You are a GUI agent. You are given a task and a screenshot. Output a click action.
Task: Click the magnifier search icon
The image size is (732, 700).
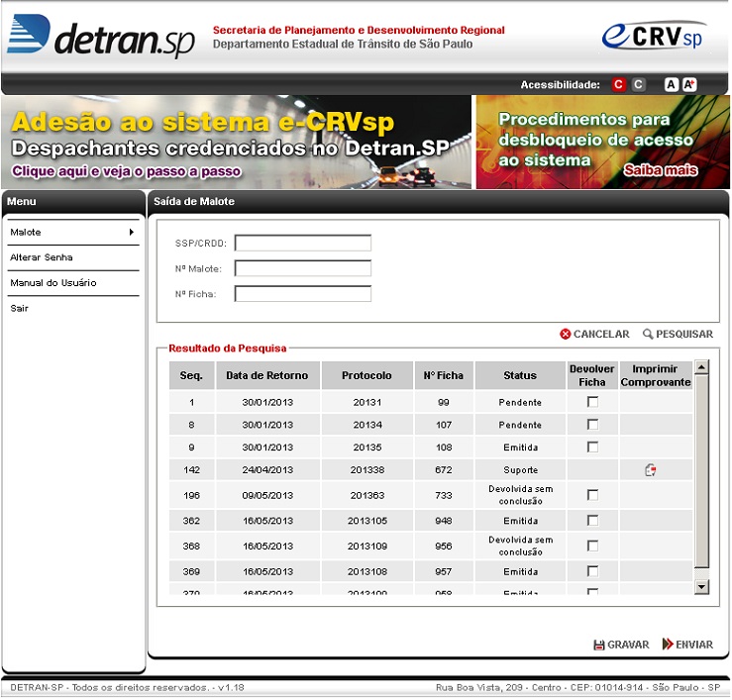click(x=648, y=334)
